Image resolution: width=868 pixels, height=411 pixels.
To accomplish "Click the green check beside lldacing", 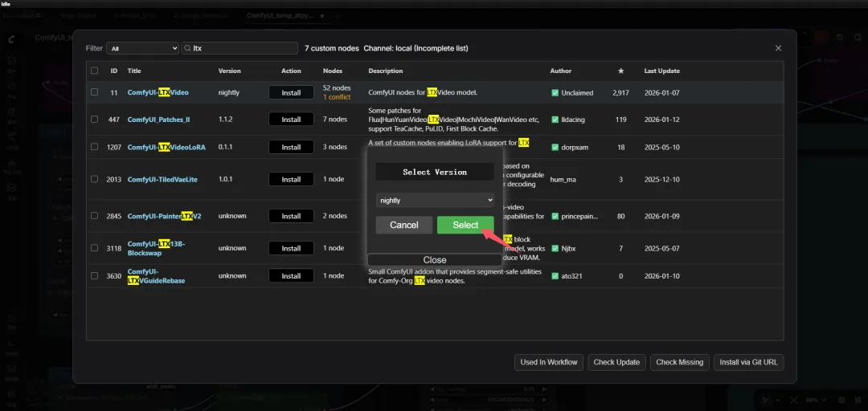I will (555, 120).
